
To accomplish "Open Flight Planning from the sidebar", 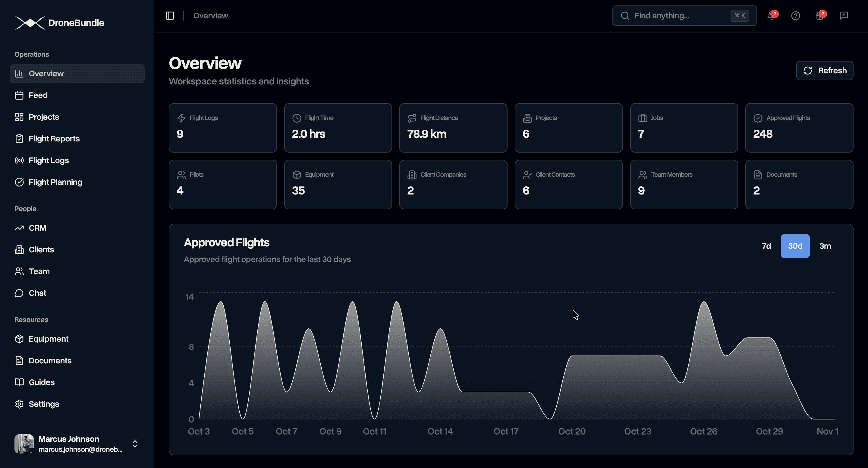I will tap(55, 182).
